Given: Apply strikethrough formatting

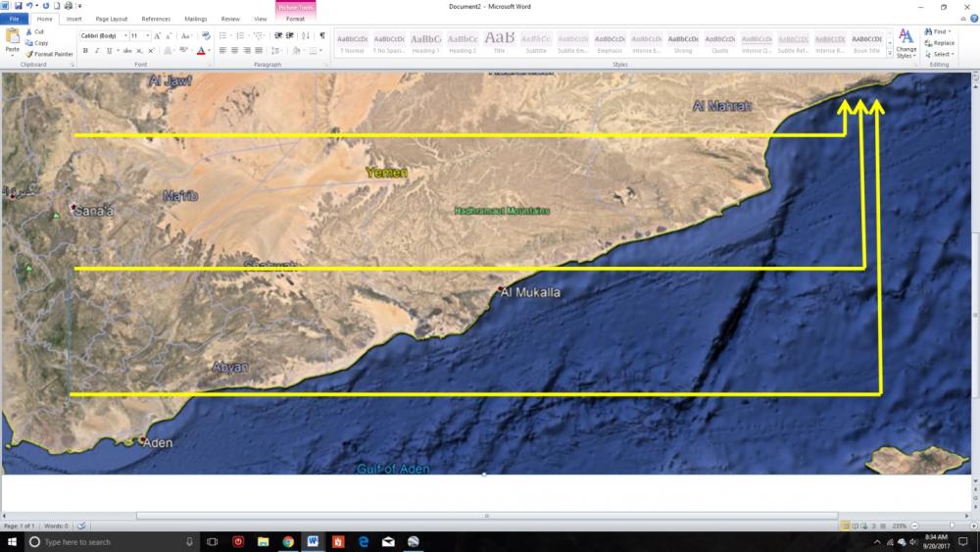Looking at the screenshot, I should click(127, 51).
